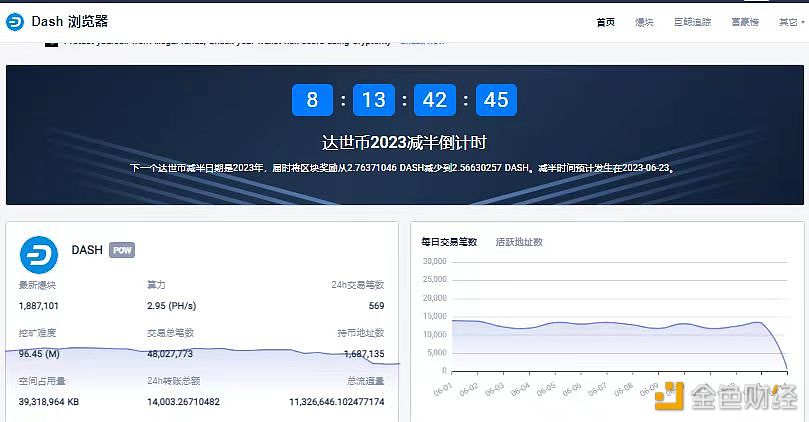Click the 挖矿难度 label

point(37,333)
